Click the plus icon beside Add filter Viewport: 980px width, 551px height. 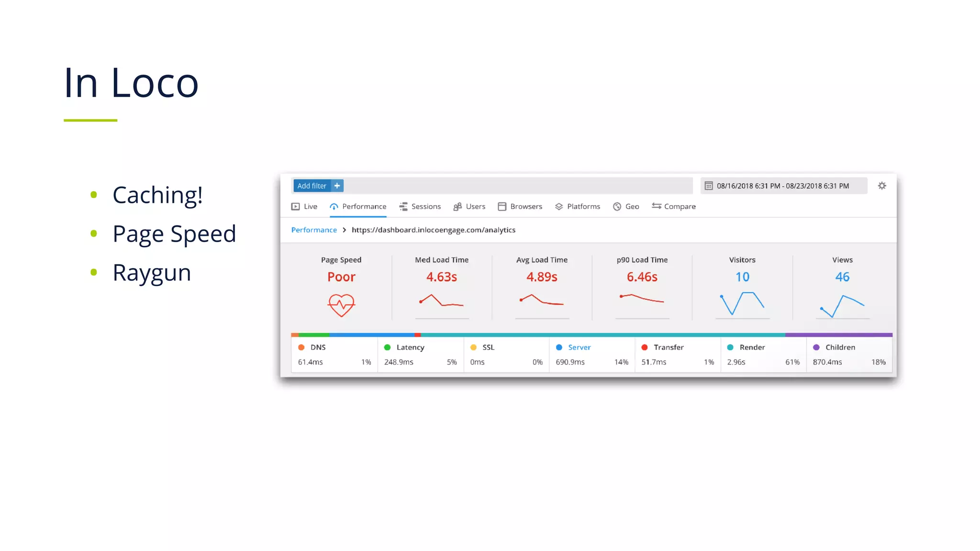pos(337,186)
